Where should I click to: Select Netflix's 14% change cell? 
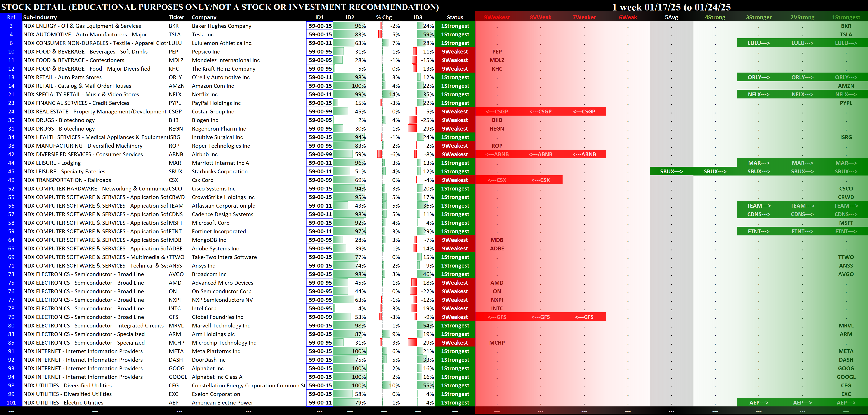(391, 94)
